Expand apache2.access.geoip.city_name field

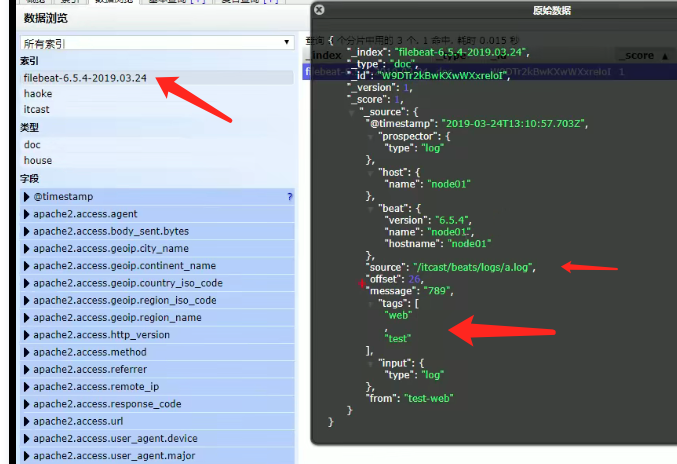[26, 249]
